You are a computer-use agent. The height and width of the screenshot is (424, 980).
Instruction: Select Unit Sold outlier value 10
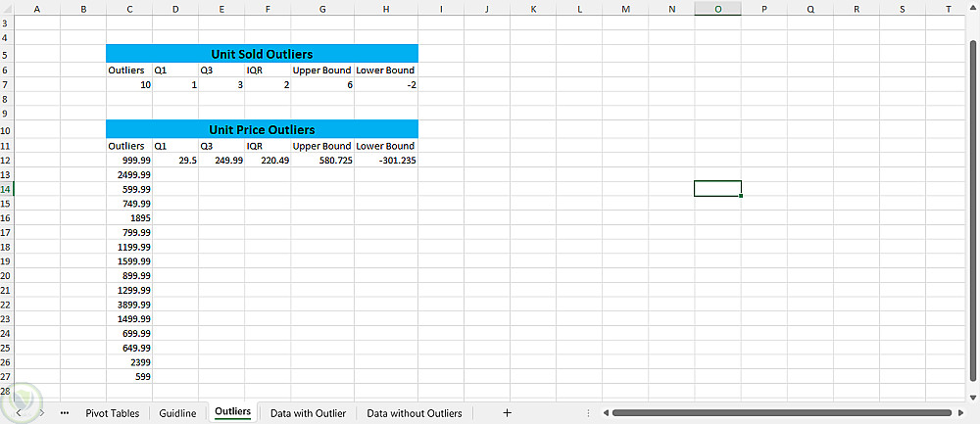(129, 85)
